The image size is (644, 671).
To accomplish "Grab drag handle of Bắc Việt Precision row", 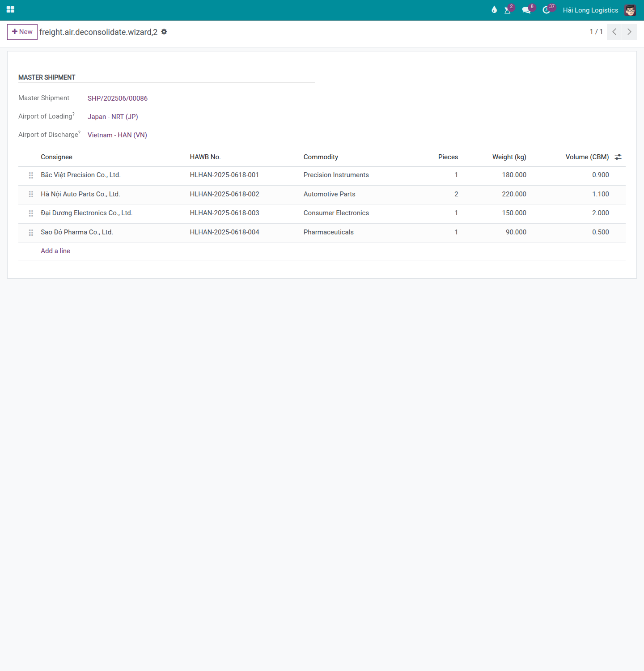I will [31, 175].
